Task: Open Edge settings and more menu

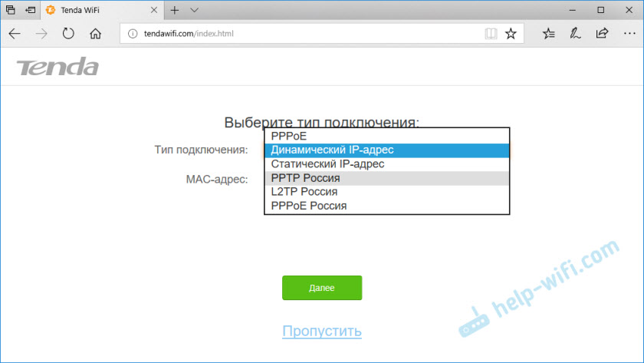Action: pos(628,34)
